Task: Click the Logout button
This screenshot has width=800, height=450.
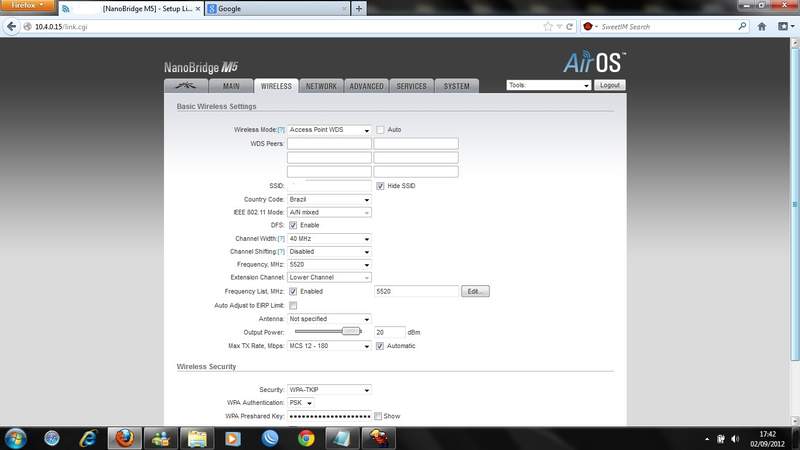Action: [610, 85]
